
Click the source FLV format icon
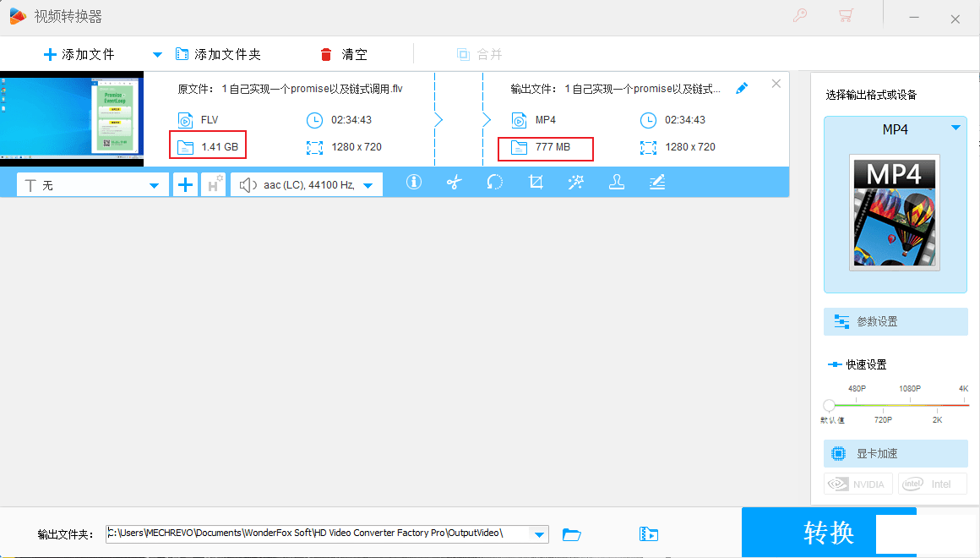pos(185,119)
